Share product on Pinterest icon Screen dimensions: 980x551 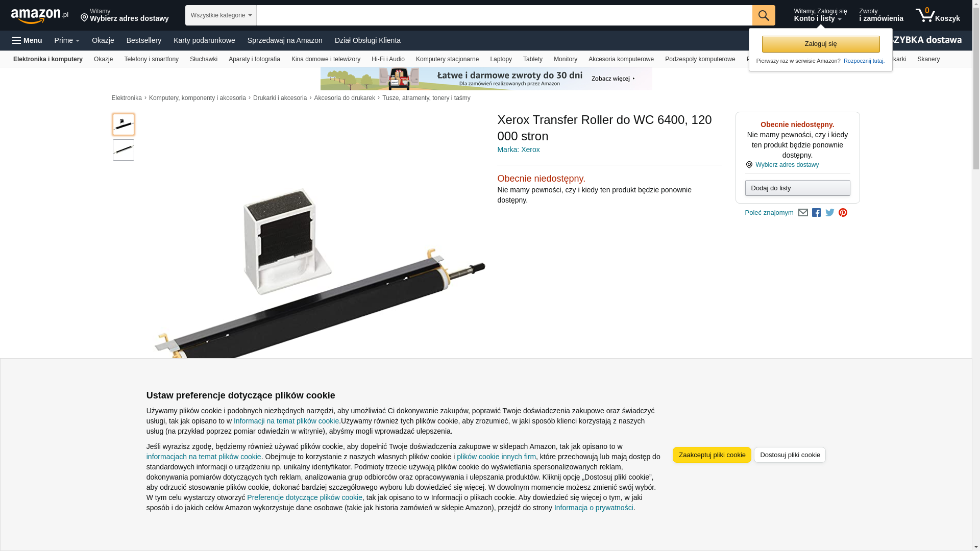[843, 213]
